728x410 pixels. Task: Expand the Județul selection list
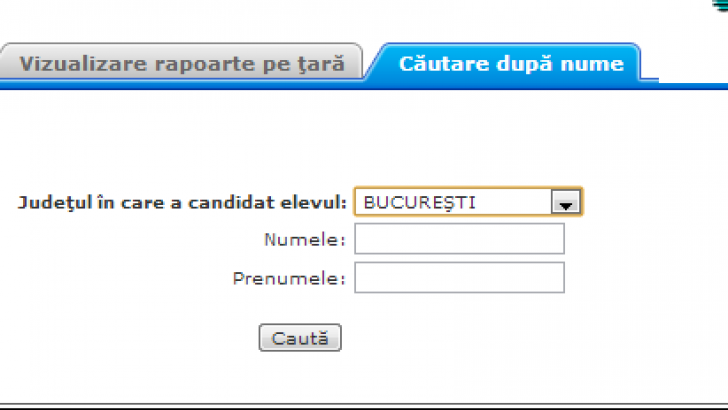pos(467,202)
